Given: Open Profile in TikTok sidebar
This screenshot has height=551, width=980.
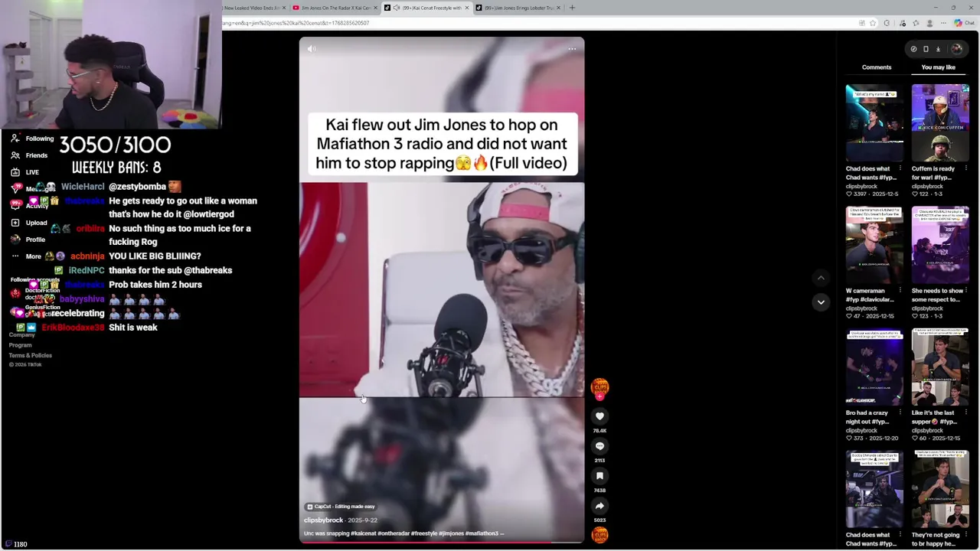Looking at the screenshot, I should 28,240.
